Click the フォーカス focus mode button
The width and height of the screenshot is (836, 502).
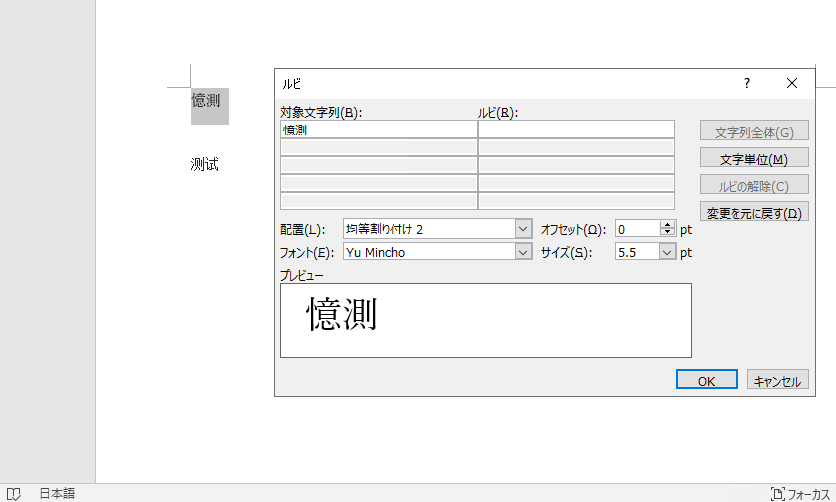[x=800, y=494]
